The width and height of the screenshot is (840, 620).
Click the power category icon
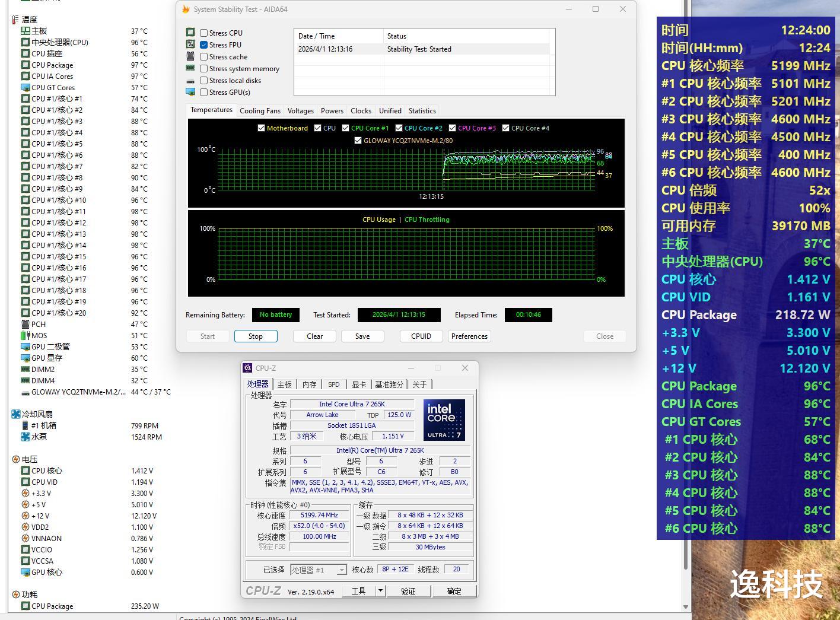click(x=15, y=594)
